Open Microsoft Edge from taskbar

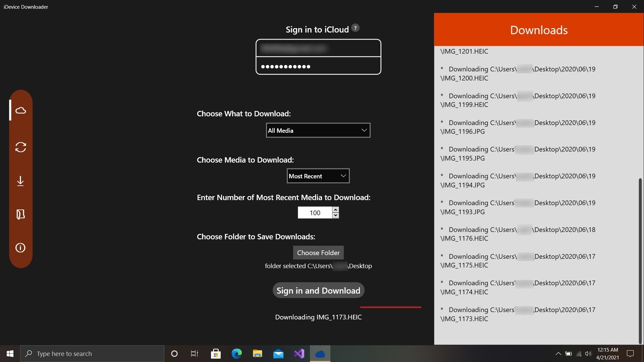237,354
